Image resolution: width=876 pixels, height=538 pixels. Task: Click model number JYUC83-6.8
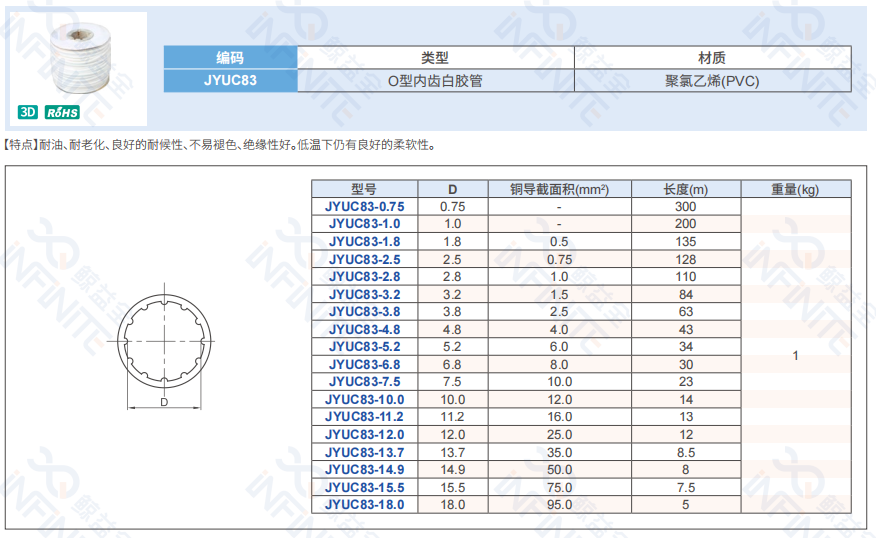(x=364, y=364)
